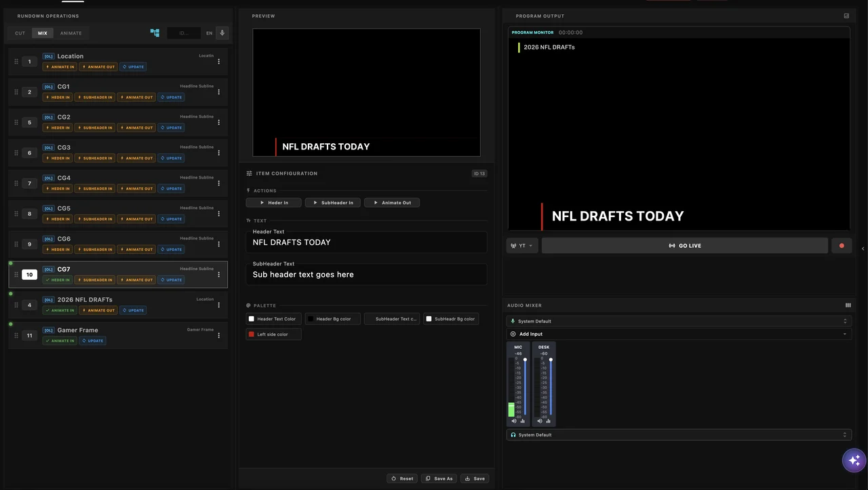Viewport: 868px width, 490px height.
Task: Click the Program Output panel layout icon
Action: 846,16
